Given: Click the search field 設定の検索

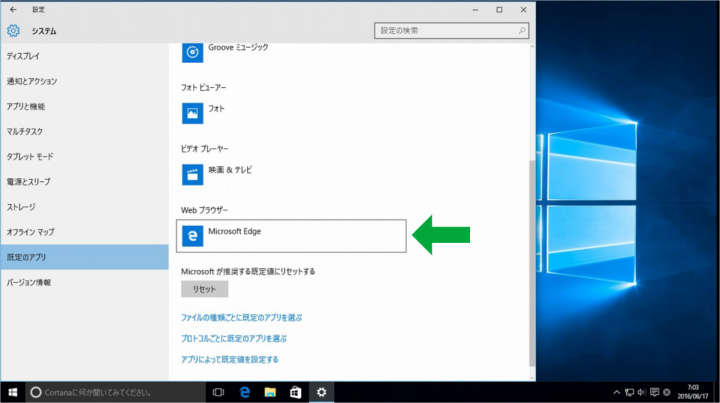Looking at the screenshot, I should (451, 31).
